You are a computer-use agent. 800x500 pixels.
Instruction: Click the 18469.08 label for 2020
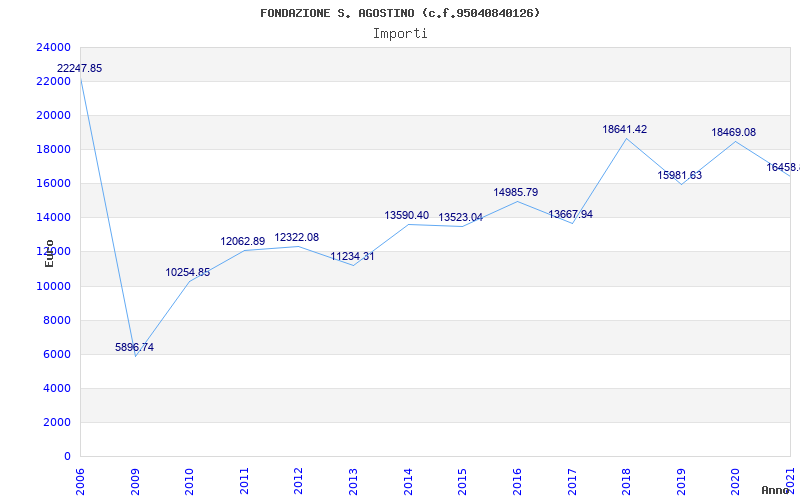[734, 132]
